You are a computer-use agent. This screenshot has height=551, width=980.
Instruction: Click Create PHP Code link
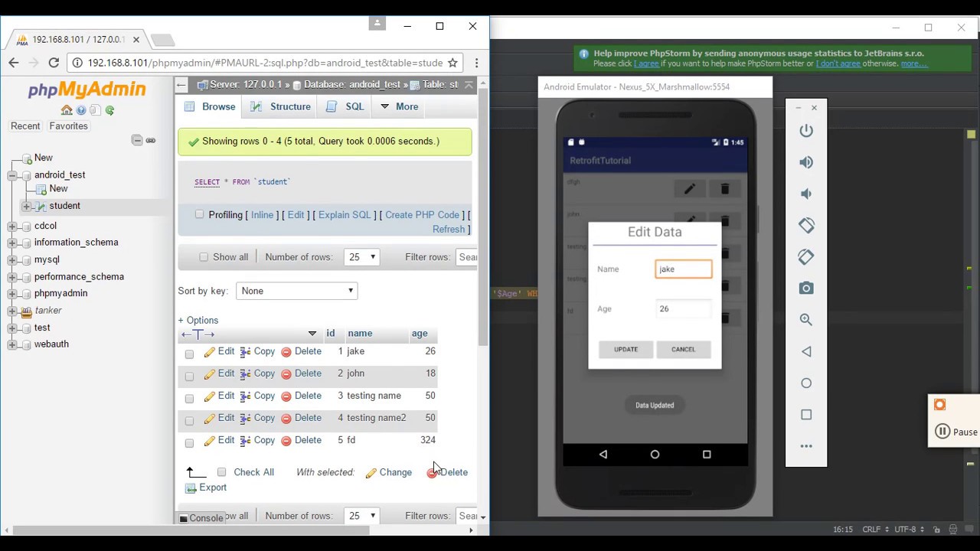tap(422, 215)
